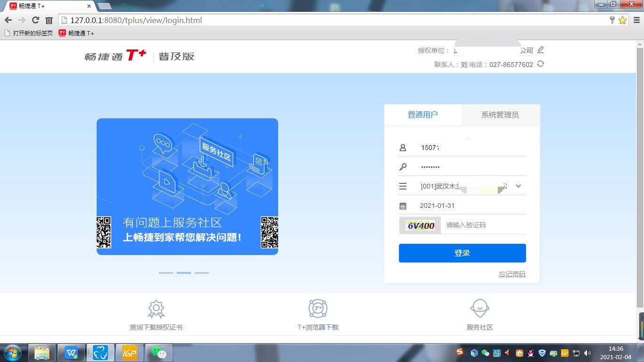Click the browser forward arrow
The height and width of the screenshot is (362, 644).
point(22,20)
